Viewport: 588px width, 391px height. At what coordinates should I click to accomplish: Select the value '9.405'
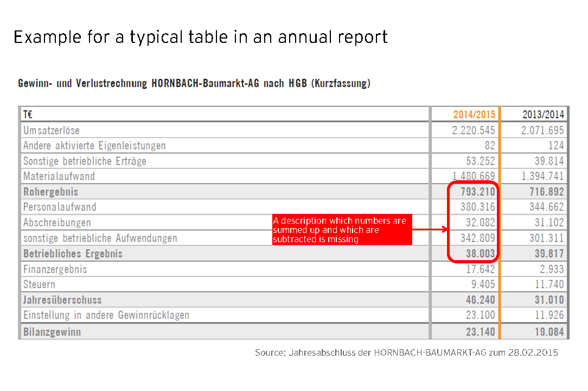coord(483,285)
